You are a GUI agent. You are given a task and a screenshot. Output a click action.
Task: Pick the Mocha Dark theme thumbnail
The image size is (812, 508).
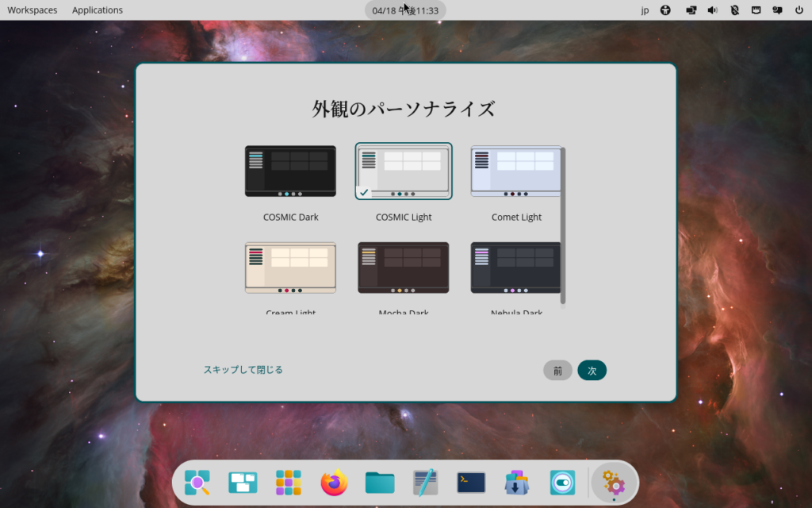(404, 267)
